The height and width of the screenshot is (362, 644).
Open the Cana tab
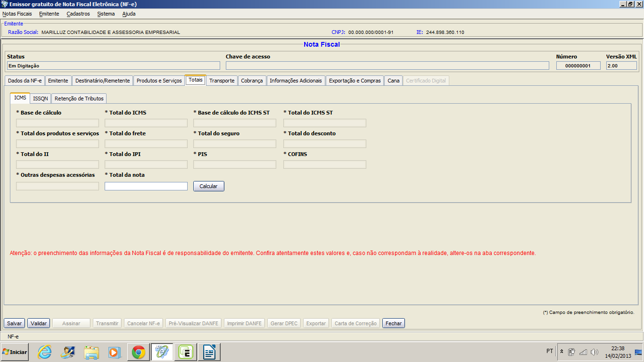point(394,81)
